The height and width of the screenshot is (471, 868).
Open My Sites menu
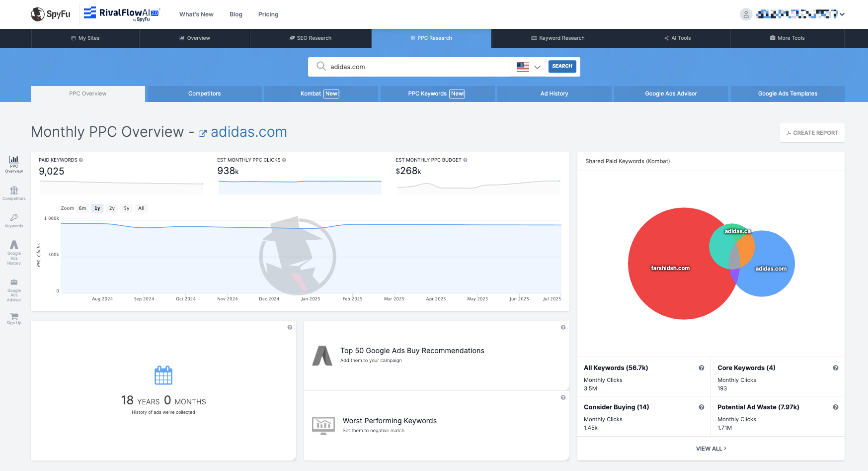tap(85, 38)
